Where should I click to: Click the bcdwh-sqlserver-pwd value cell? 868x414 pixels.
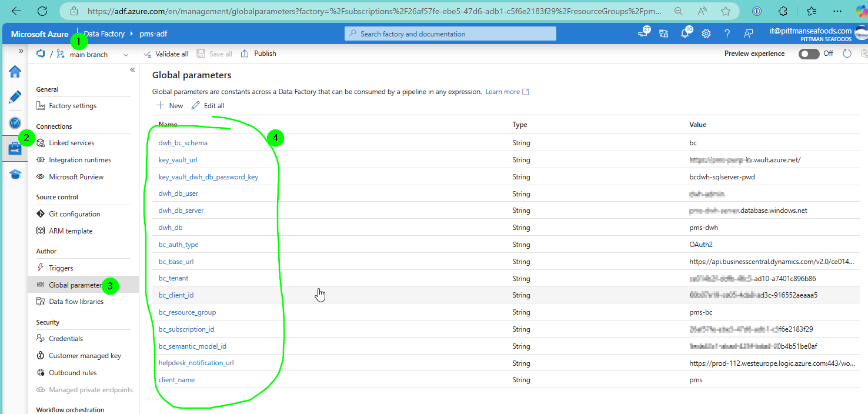(723, 177)
